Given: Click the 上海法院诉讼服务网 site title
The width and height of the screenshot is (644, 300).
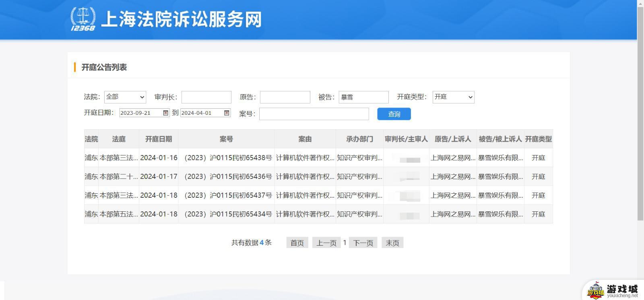Looking at the screenshot, I should click(182, 19).
